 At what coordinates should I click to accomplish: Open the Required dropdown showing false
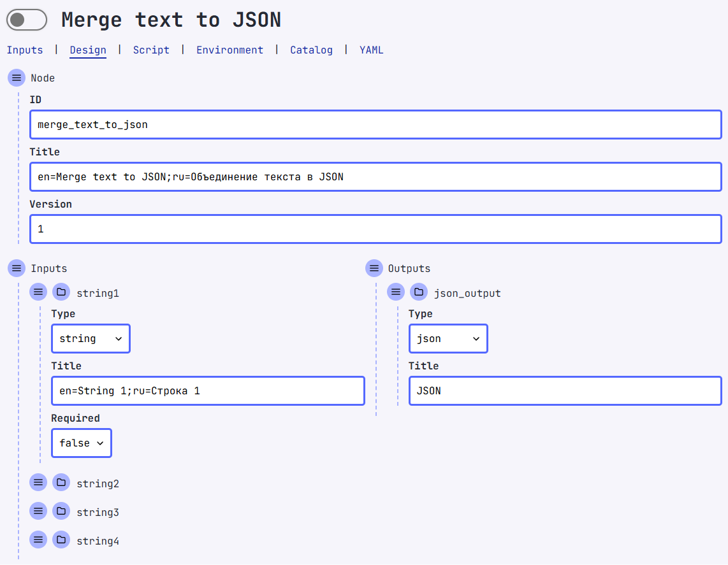82,443
